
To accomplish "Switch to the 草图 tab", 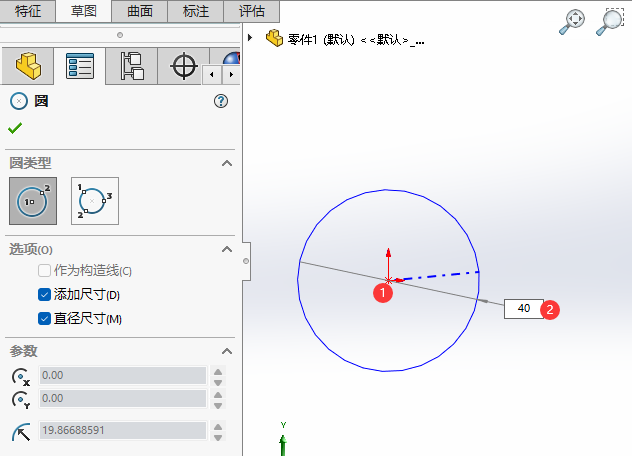I will 83,11.
